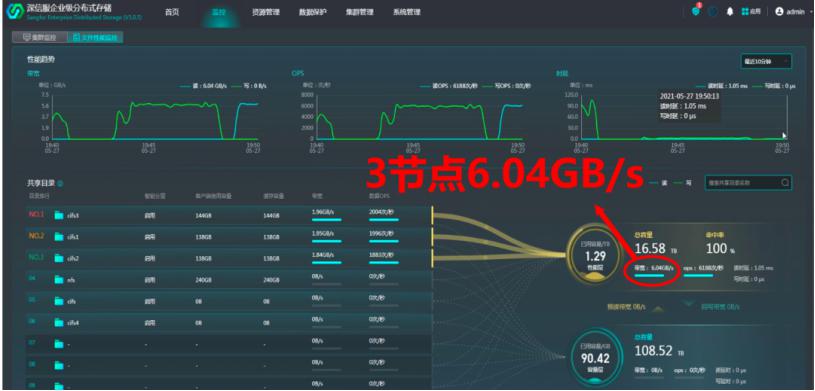Open the alert shield icon with red badge
Screen dimensions: 815x391
pyautogui.click(x=696, y=11)
